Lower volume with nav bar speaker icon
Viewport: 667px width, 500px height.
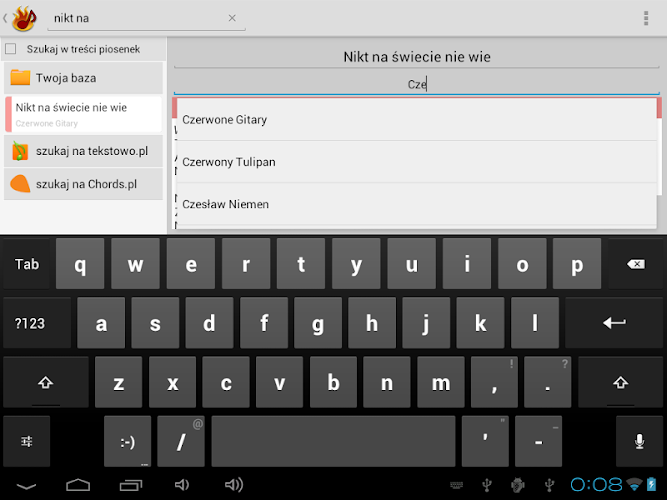[182, 485]
